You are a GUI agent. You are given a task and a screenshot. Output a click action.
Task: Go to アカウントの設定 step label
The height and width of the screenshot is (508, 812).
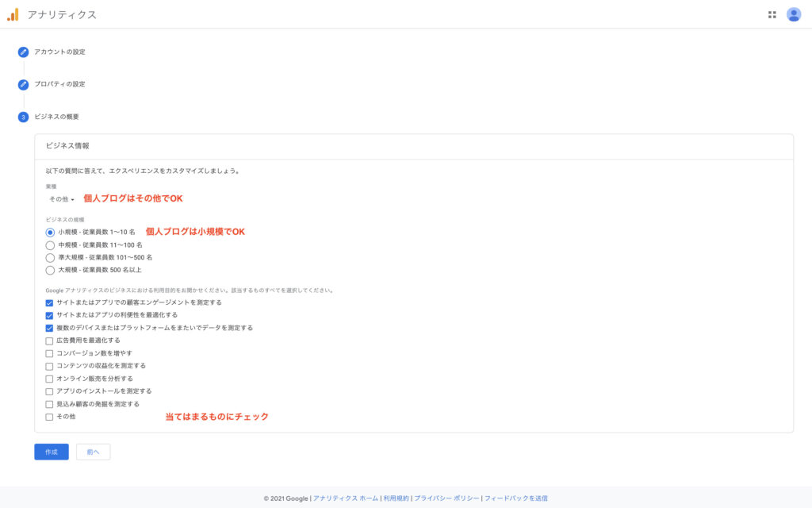click(x=59, y=52)
